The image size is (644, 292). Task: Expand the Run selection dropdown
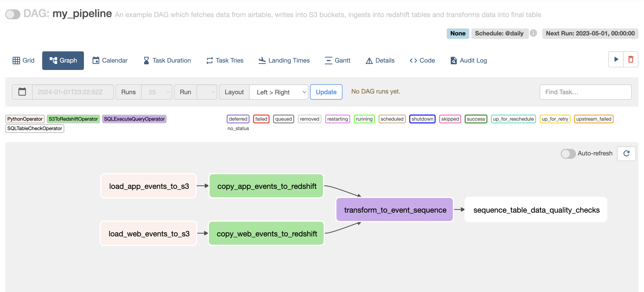pos(207,92)
